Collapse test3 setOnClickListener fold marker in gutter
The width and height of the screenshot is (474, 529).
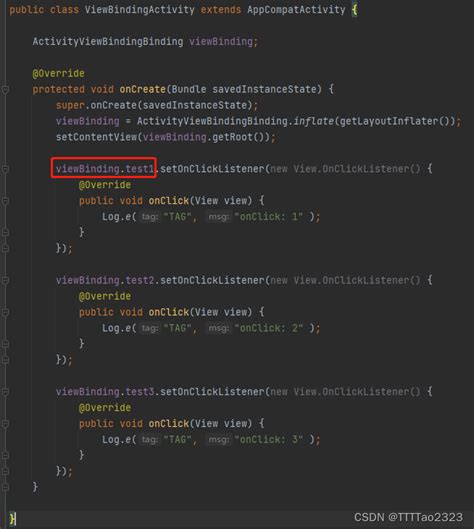5,392
